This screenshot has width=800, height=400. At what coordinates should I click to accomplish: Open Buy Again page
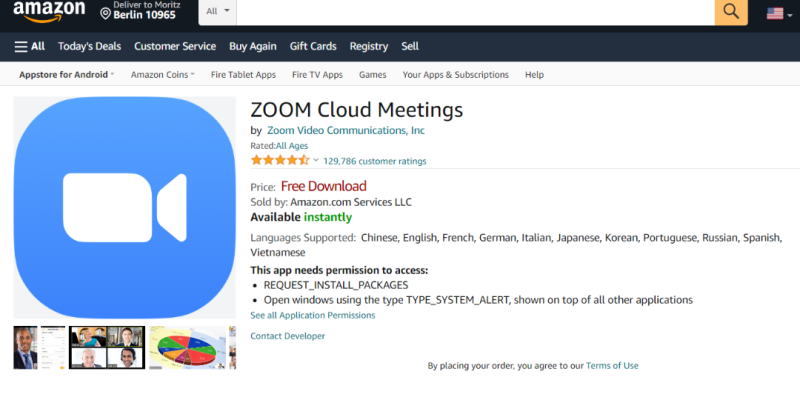[x=253, y=46]
